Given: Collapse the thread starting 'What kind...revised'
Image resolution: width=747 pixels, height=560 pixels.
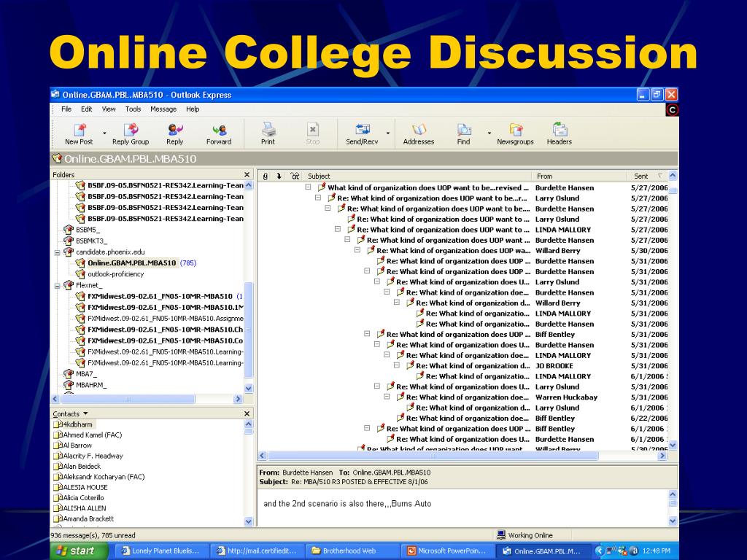Looking at the screenshot, I should (308, 187).
